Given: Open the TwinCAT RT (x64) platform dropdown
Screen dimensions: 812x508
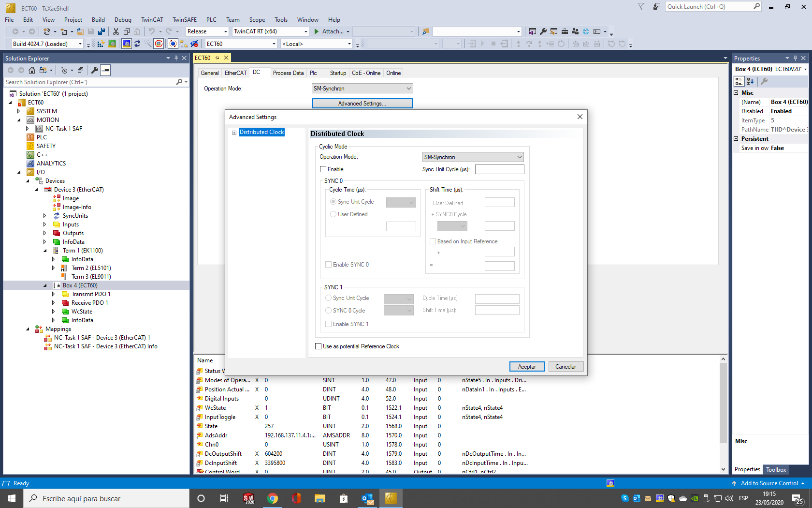Looking at the screenshot, I should point(271,31).
